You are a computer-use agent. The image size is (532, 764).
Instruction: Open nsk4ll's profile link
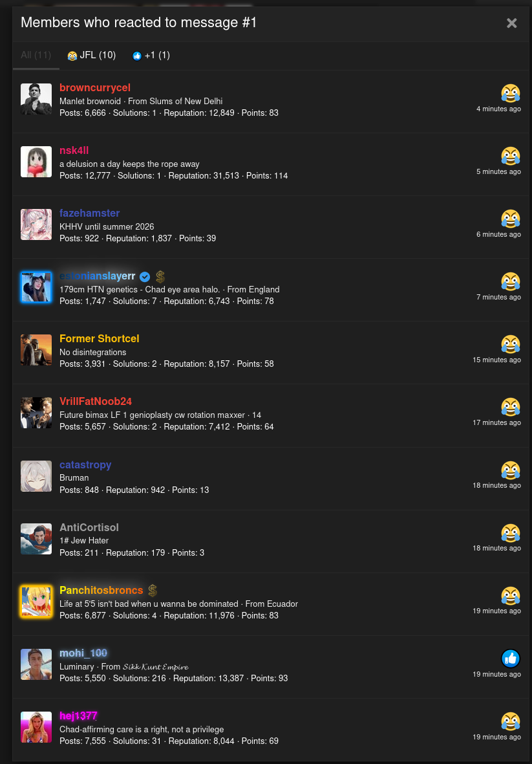74,151
